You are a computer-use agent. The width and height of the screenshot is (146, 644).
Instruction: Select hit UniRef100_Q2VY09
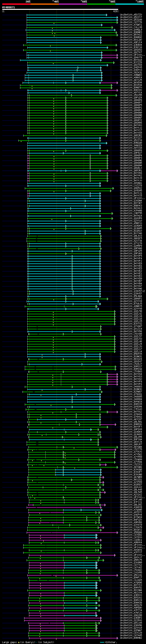coord(131,301)
